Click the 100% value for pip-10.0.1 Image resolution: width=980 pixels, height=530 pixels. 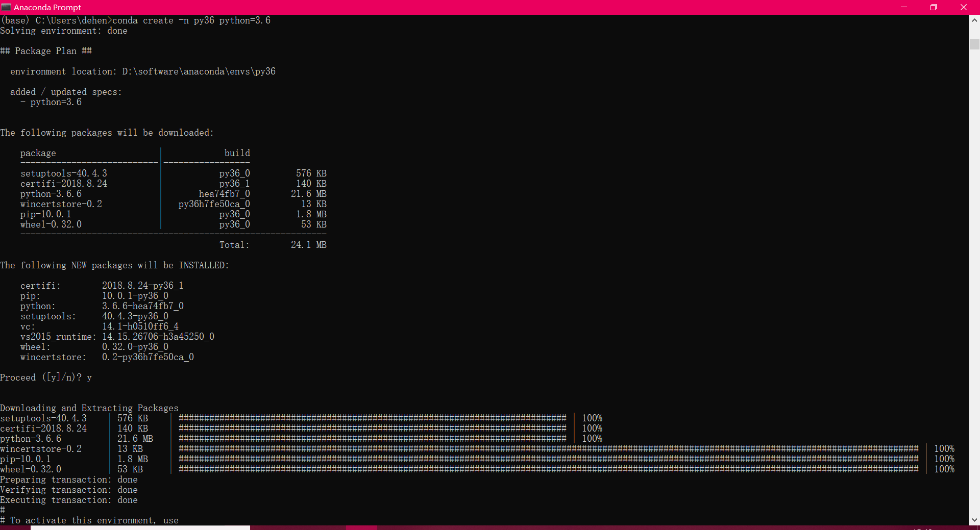[944, 459]
